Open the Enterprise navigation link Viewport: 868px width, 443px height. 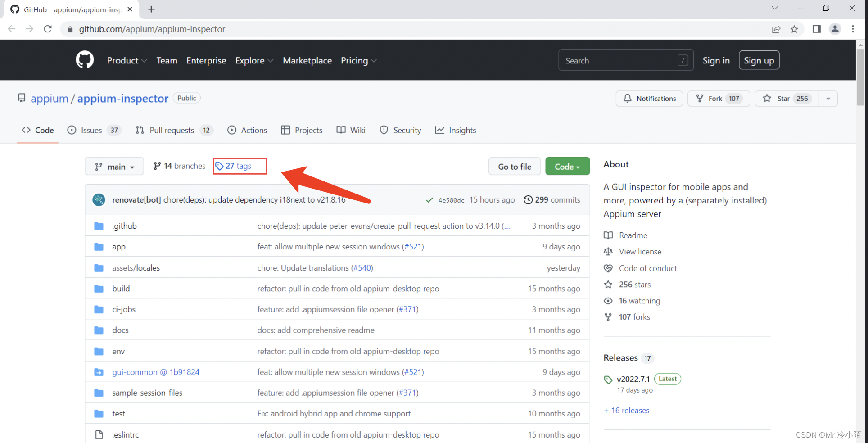point(206,60)
